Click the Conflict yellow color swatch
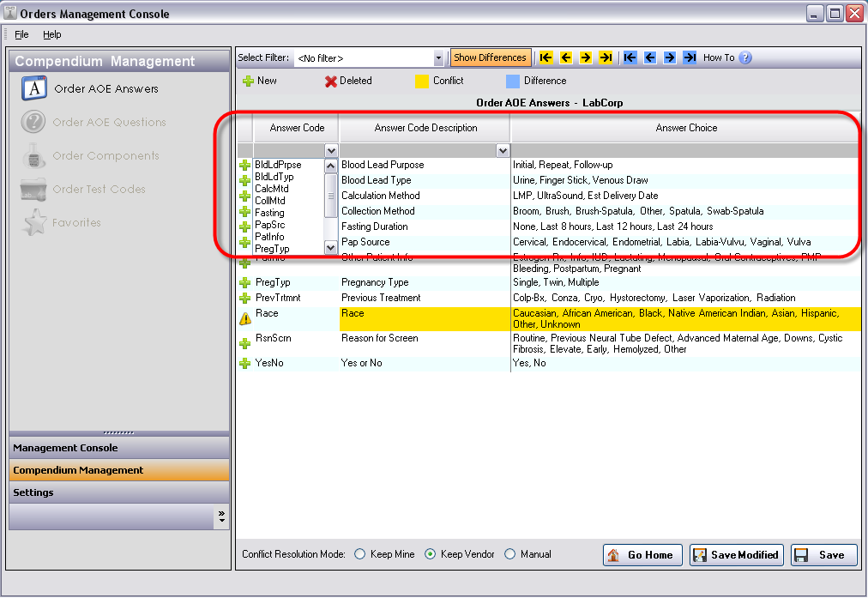The width and height of the screenshot is (868, 598). (x=422, y=82)
